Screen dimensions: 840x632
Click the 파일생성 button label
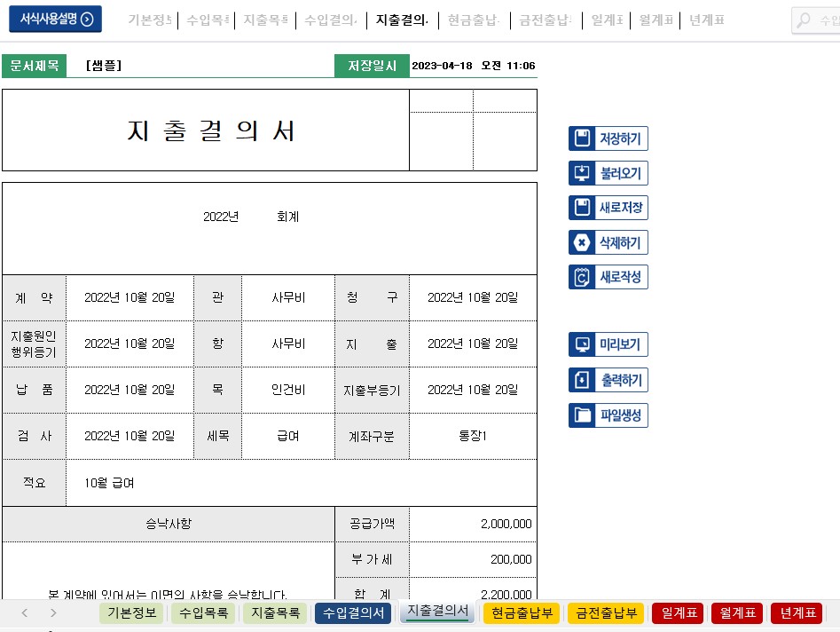(620, 415)
